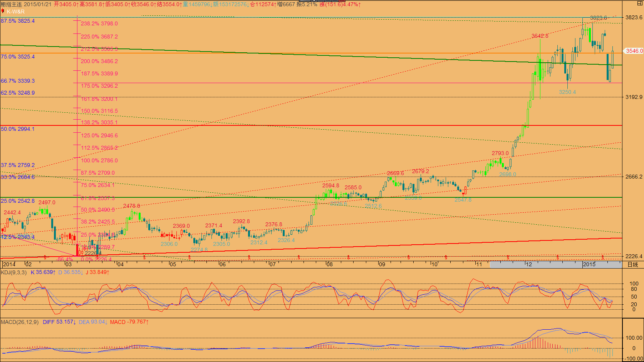The height and width of the screenshot is (362, 644).
Task: Select the MACD(26,12,9) indicator label
Action: click(20, 322)
